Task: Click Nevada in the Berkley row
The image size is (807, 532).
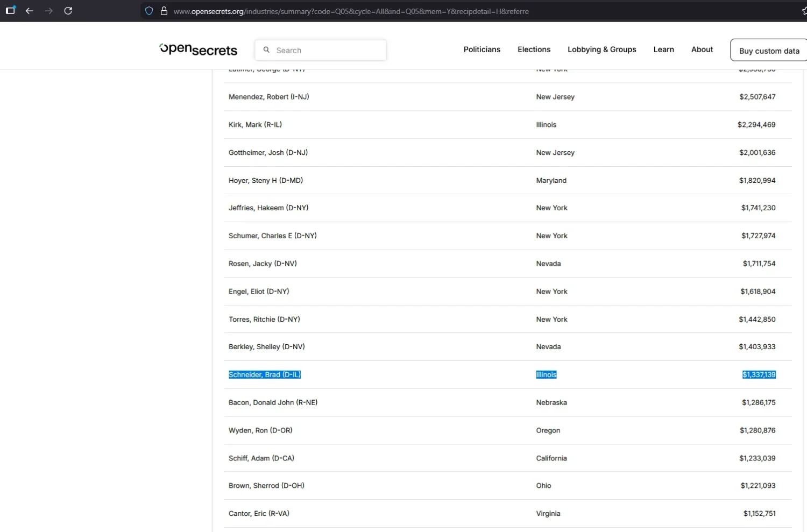Action: click(x=548, y=347)
